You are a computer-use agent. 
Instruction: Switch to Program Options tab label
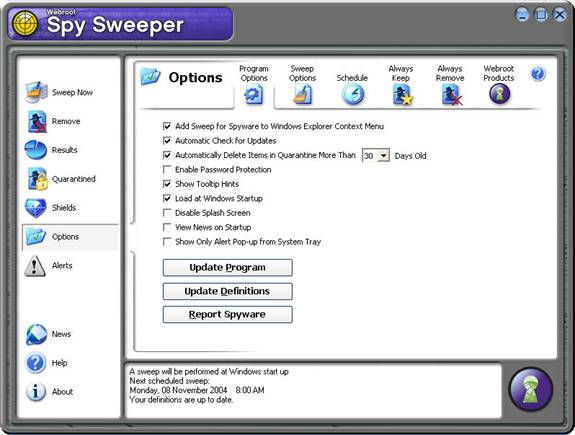tap(254, 73)
